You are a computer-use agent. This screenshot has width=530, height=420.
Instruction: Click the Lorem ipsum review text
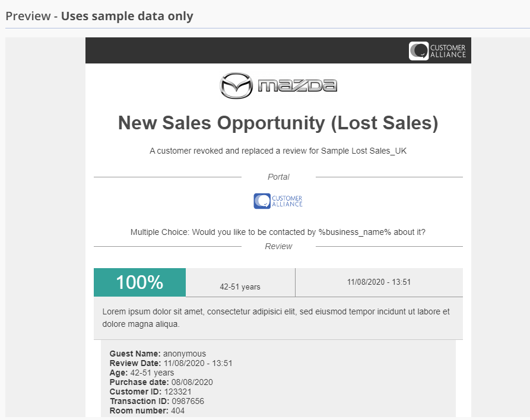pyautogui.click(x=276, y=317)
